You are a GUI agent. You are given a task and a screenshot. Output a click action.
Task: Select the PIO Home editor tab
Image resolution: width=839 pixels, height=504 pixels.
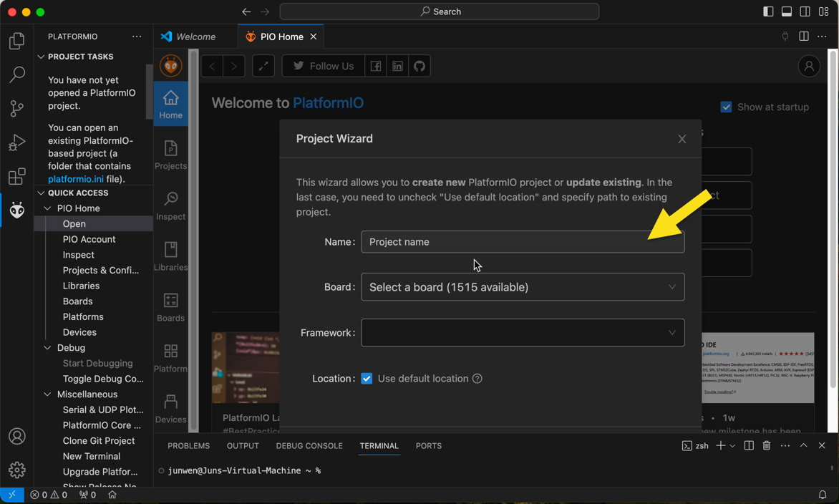click(281, 37)
